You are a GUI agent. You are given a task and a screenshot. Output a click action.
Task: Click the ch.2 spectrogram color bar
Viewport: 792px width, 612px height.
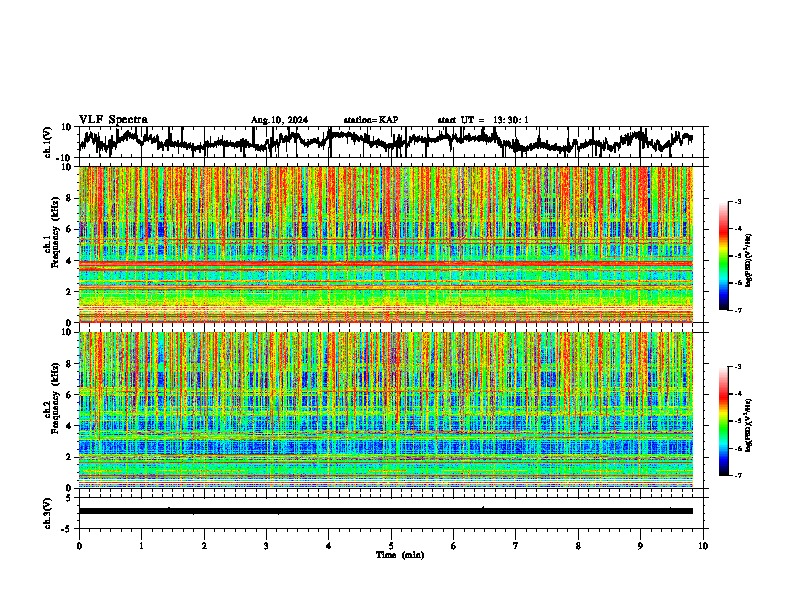tap(723, 421)
